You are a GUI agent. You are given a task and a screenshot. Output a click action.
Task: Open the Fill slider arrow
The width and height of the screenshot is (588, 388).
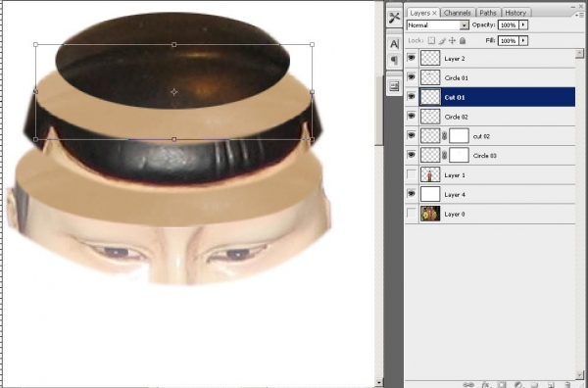pos(523,40)
